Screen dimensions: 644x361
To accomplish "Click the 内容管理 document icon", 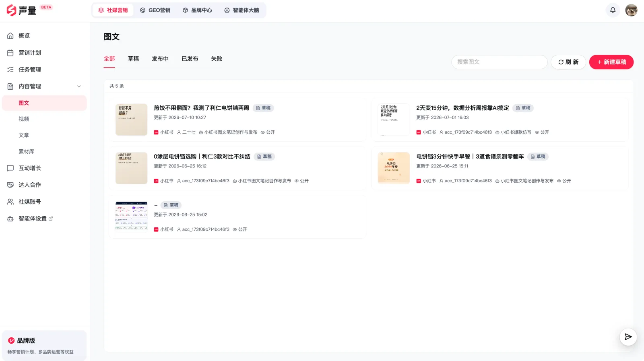I will tap(10, 87).
